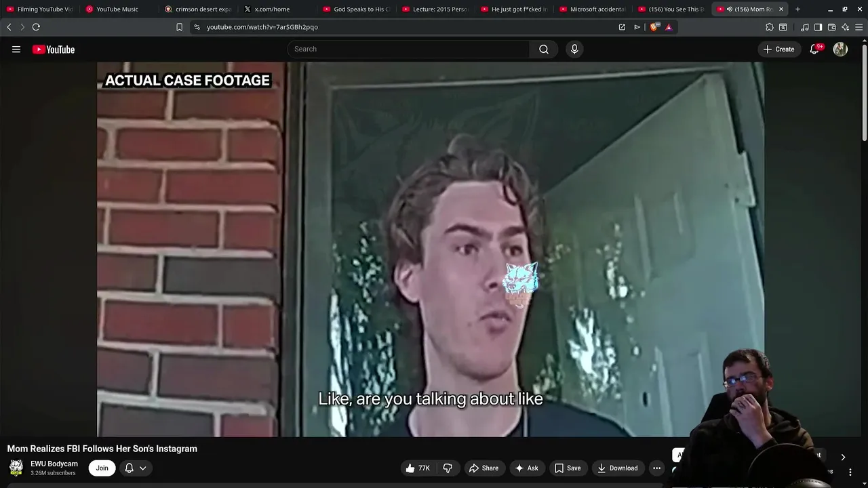Screen dimensions: 868x488
Task: Open the three-dot more actions menu
Action: [656, 468]
